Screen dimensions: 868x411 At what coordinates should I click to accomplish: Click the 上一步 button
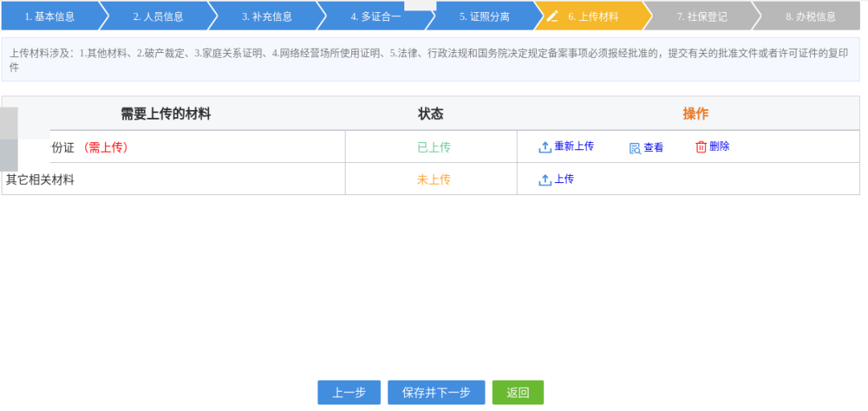(x=349, y=393)
